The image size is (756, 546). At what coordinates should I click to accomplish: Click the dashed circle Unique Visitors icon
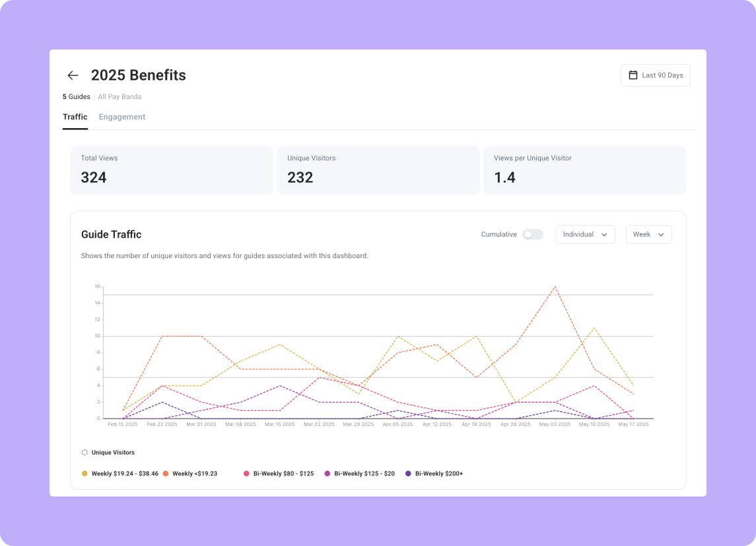[85, 452]
